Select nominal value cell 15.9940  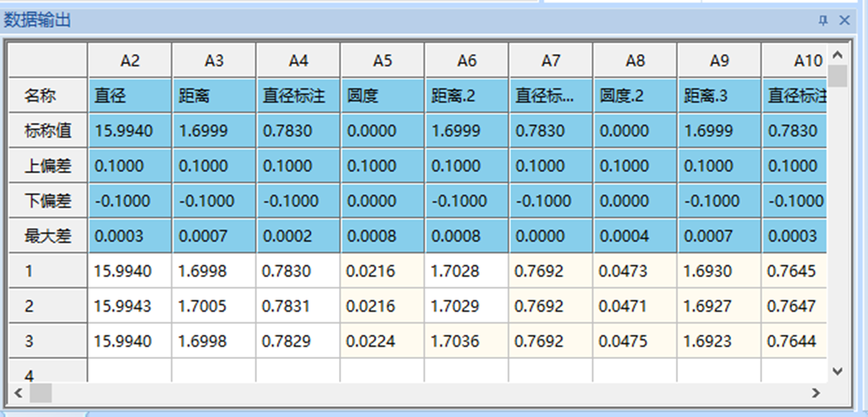click(130, 130)
